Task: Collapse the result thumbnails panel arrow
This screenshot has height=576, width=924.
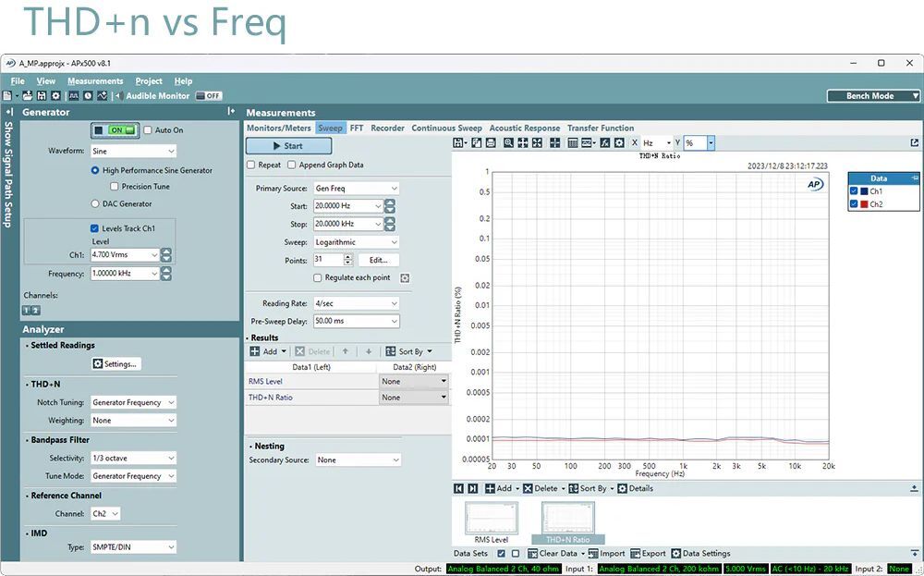Action: pyautogui.click(x=914, y=488)
